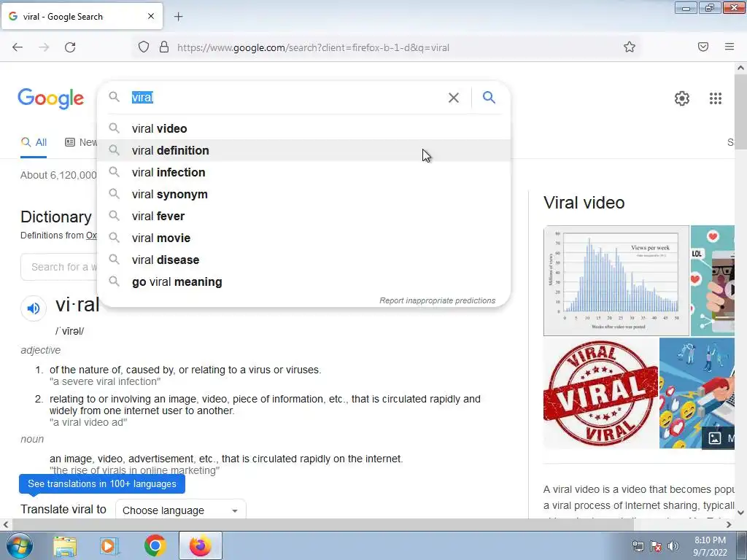Switch to the All results tab

(34, 142)
